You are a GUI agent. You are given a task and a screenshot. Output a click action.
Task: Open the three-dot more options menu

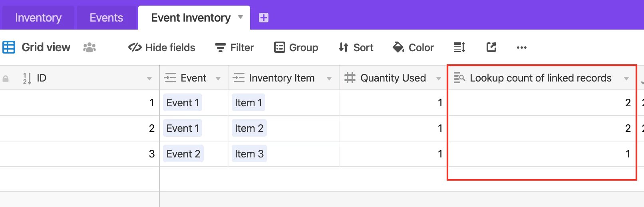coord(522,48)
